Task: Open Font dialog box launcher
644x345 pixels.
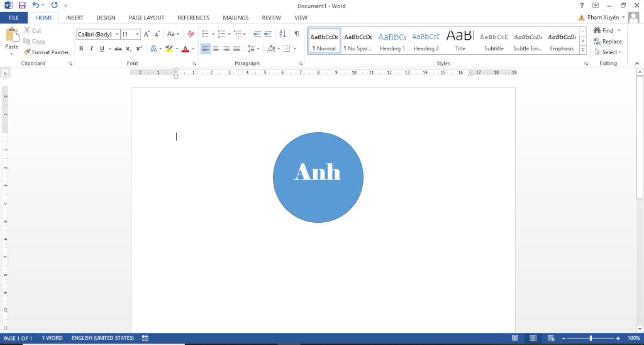Action: 194,64
